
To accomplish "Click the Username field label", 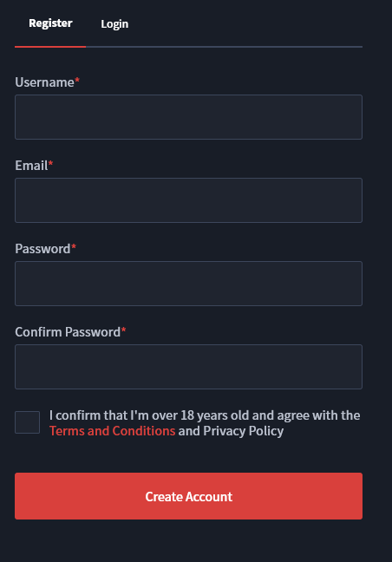I will (x=44, y=82).
